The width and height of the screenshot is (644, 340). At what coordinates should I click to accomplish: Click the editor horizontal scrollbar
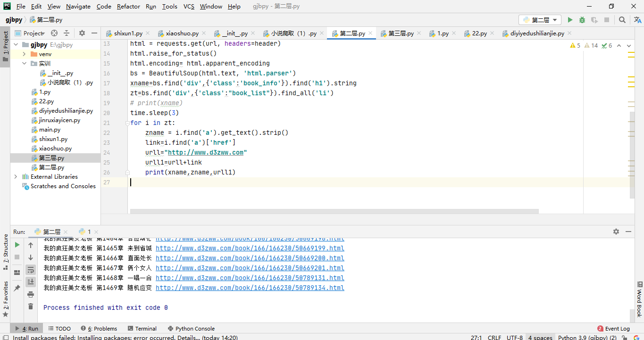pyautogui.click(x=335, y=212)
